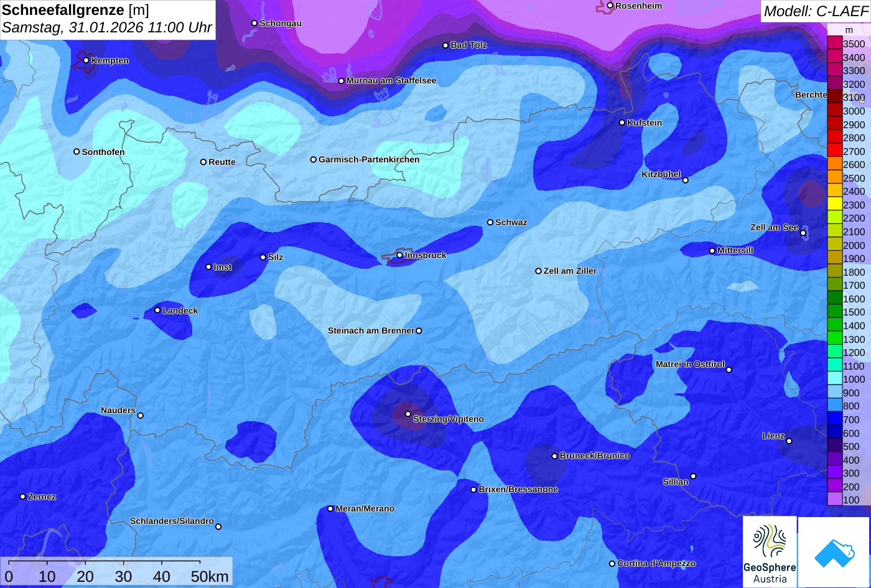
Task: Click the 'Modell: C-LAEF' label
Action: pyautogui.click(x=815, y=11)
